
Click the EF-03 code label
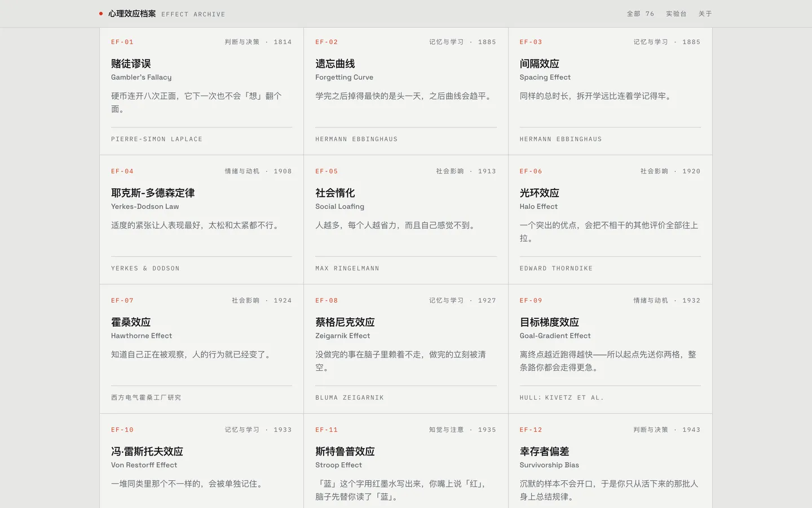pyautogui.click(x=531, y=42)
